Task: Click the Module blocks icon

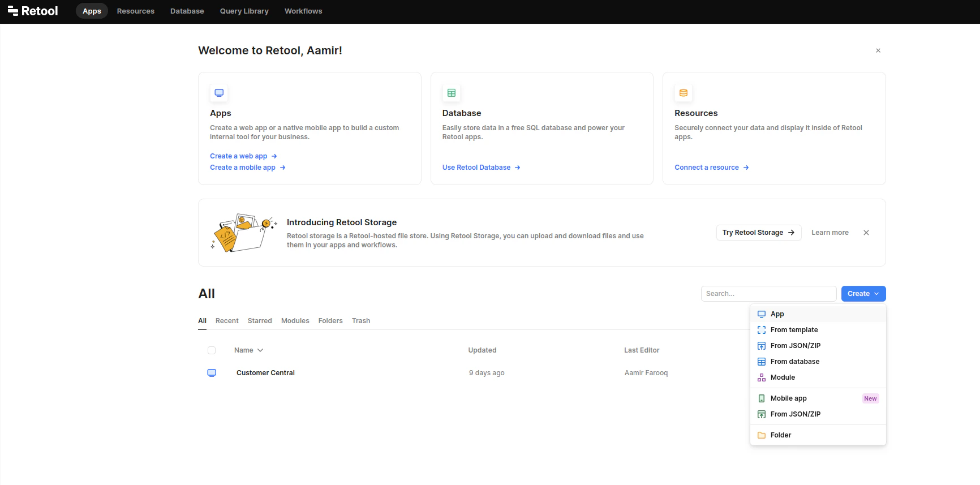Action: pyautogui.click(x=762, y=377)
